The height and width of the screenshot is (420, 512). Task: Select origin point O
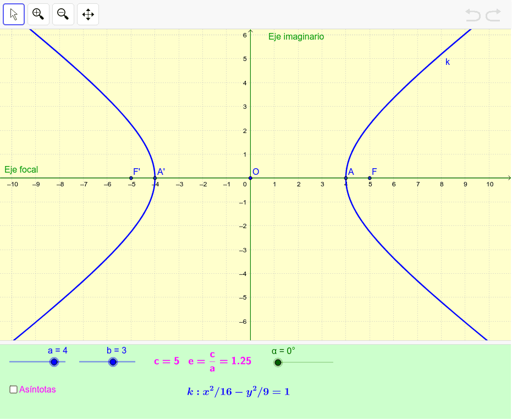[250, 178]
